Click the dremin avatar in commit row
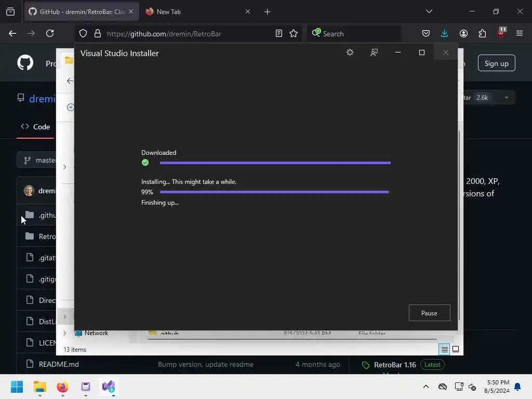This screenshot has width=532, height=399. (29, 191)
